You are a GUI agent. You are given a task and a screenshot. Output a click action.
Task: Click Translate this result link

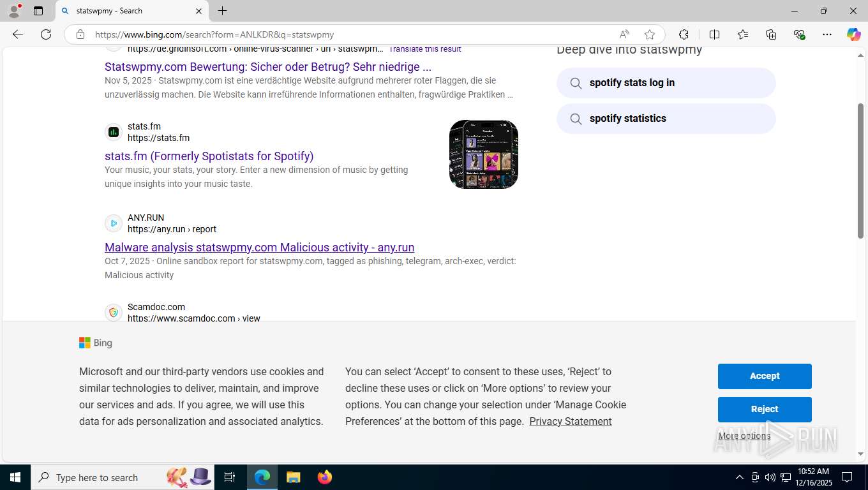(x=425, y=49)
